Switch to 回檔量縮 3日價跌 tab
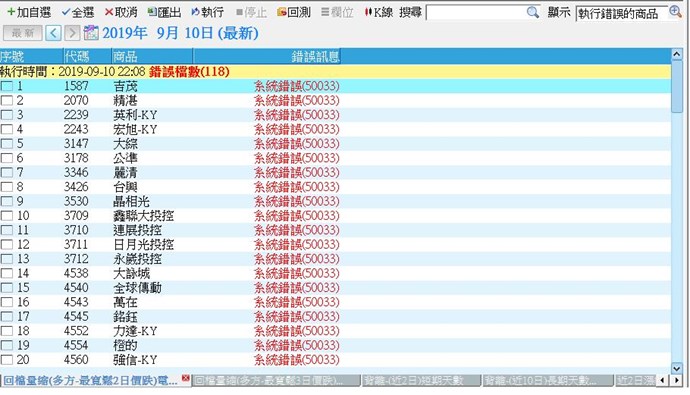Screen dimensions: 690x395 coord(276,381)
